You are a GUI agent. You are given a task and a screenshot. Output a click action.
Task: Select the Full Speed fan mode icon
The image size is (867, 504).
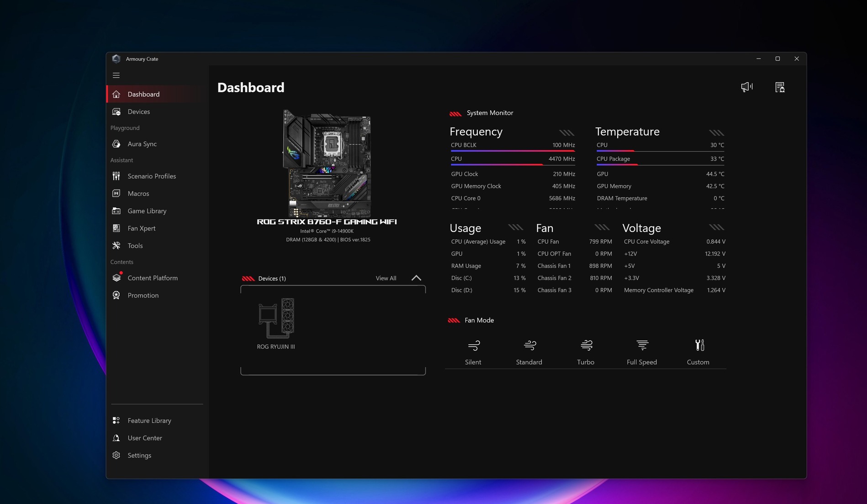click(642, 345)
